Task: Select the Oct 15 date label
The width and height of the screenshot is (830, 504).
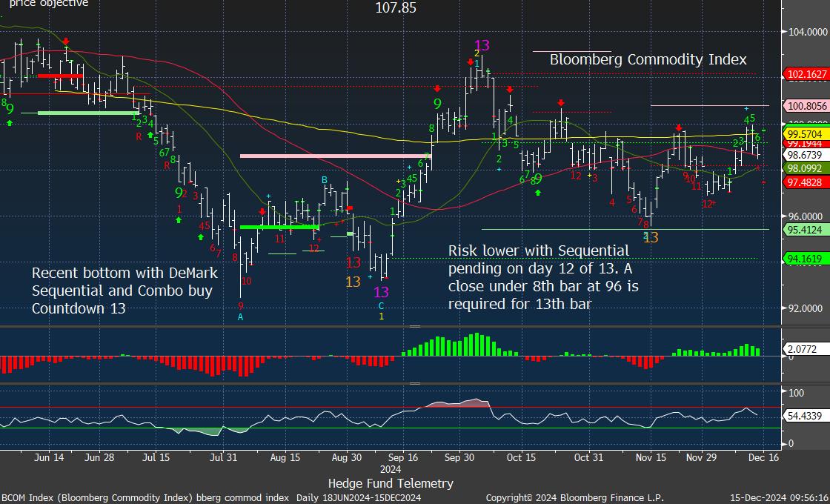Action: pos(522,457)
